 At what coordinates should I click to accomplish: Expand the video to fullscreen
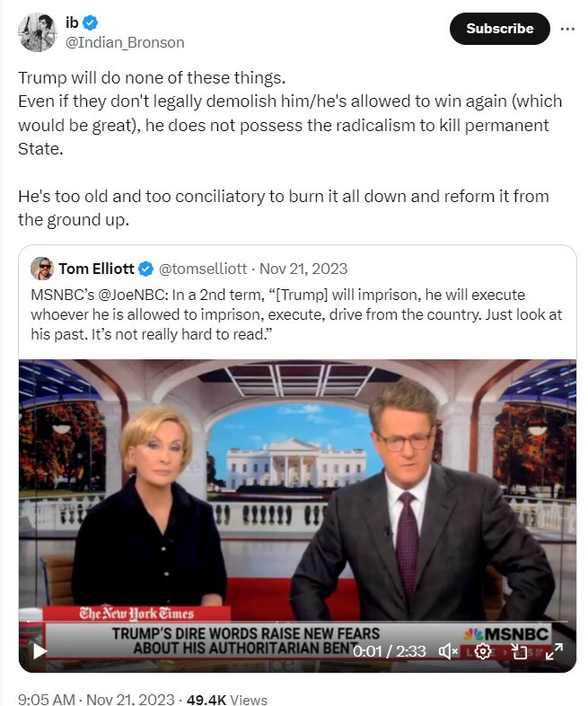tap(554, 651)
